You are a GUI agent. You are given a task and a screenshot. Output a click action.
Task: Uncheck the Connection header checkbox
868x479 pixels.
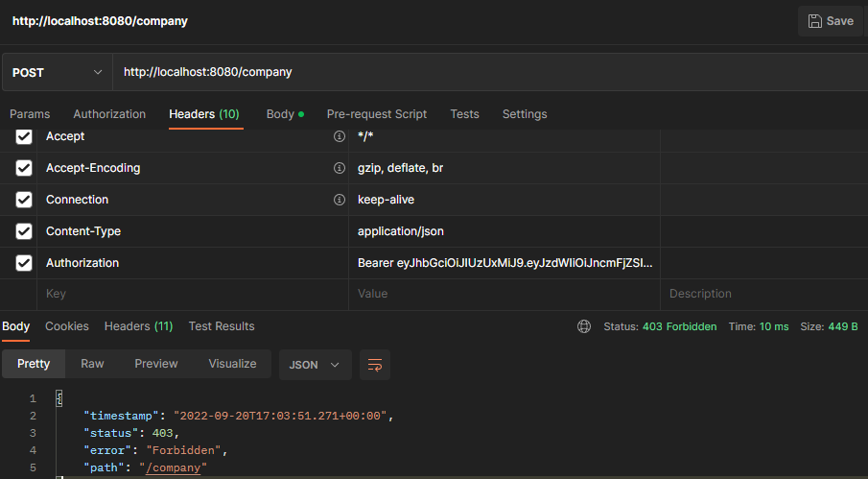(x=24, y=200)
